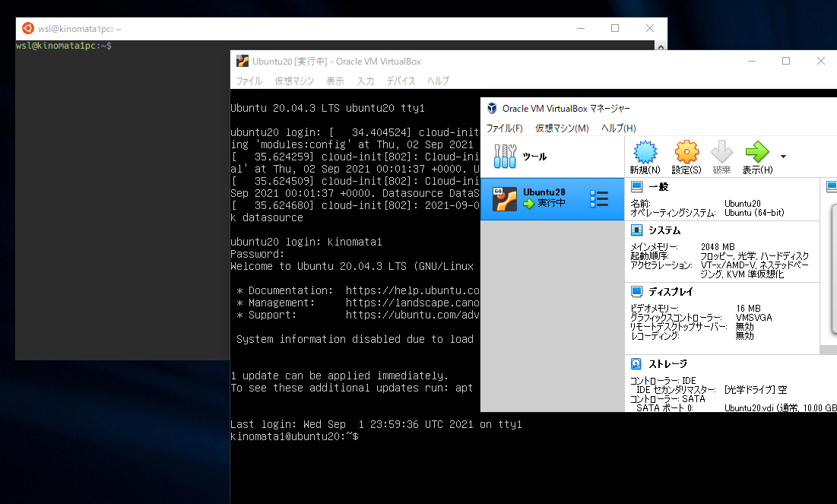Open Manager File menu ファイル(F)

[505, 128]
